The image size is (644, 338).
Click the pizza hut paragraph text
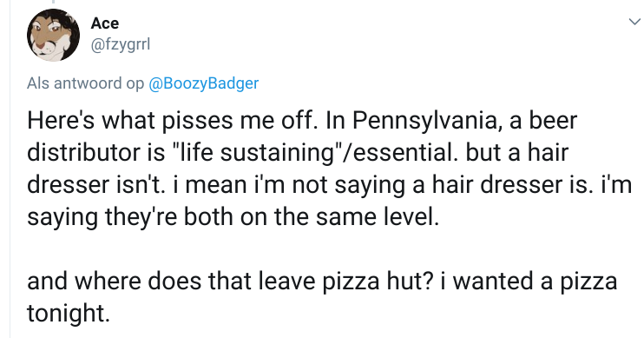click(322, 297)
